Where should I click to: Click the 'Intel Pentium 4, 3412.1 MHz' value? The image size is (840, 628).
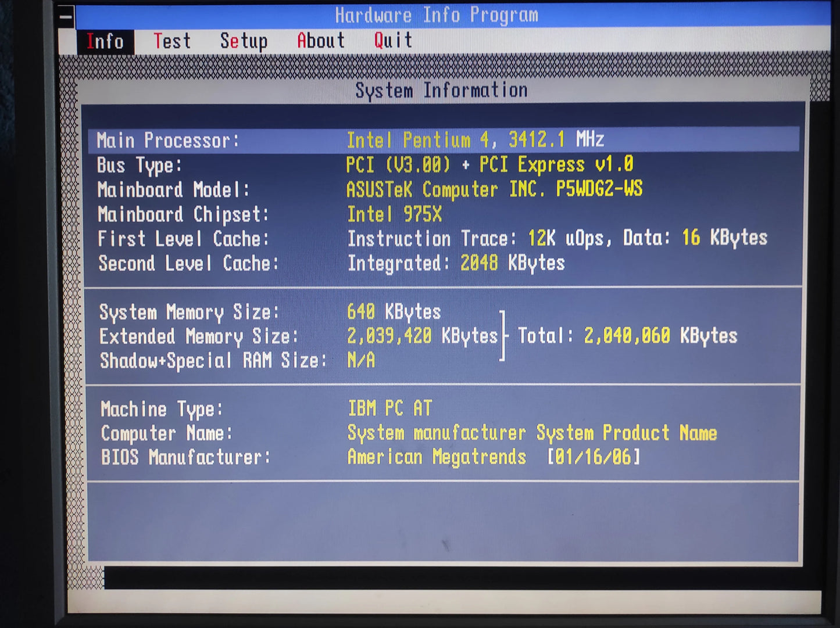[x=476, y=140]
